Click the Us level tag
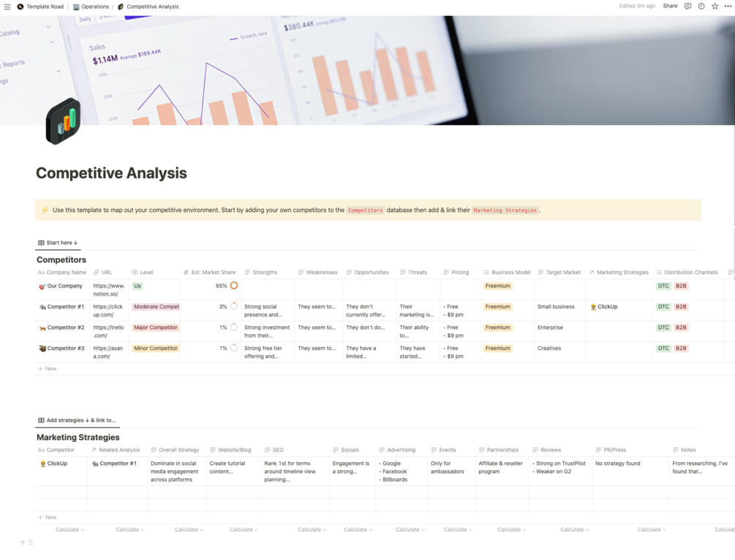The image size is (735, 560). click(137, 286)
